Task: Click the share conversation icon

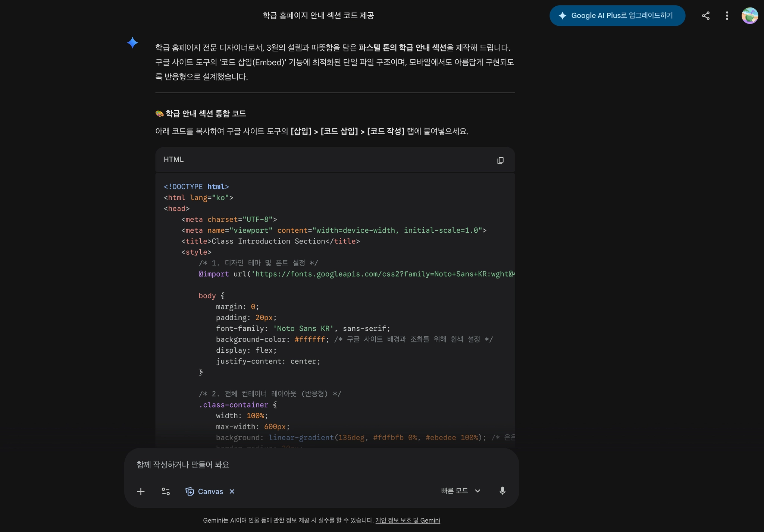Action: [x=705, y=16]
